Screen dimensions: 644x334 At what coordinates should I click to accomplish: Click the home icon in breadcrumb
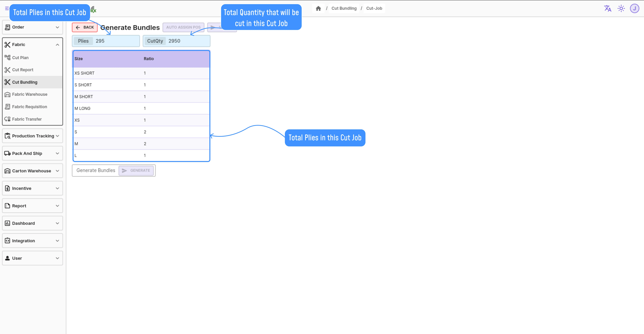point(318,9)
